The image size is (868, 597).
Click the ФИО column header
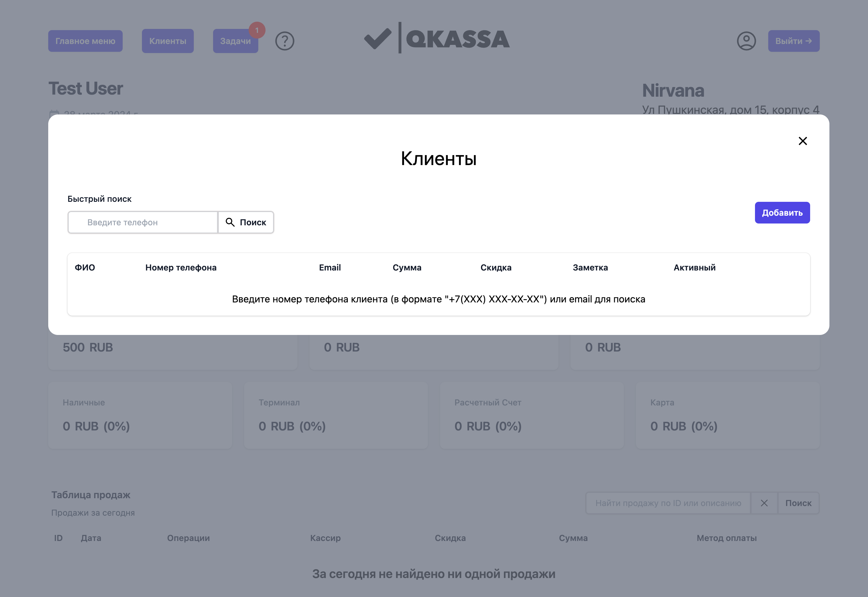pyautogui.click(x=85, y=267)
